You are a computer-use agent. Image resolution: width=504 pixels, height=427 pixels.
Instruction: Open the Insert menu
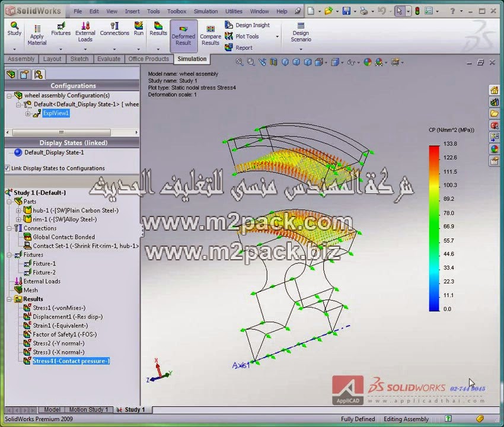(x=132, y=11)
